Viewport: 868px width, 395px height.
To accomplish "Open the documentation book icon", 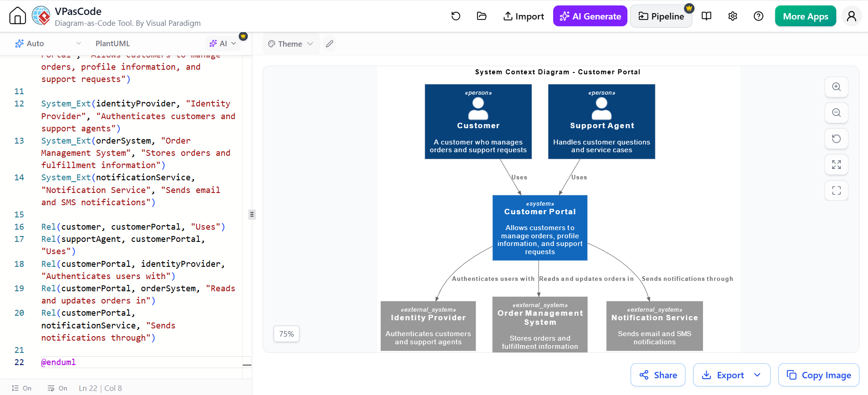I will [706, 16].
